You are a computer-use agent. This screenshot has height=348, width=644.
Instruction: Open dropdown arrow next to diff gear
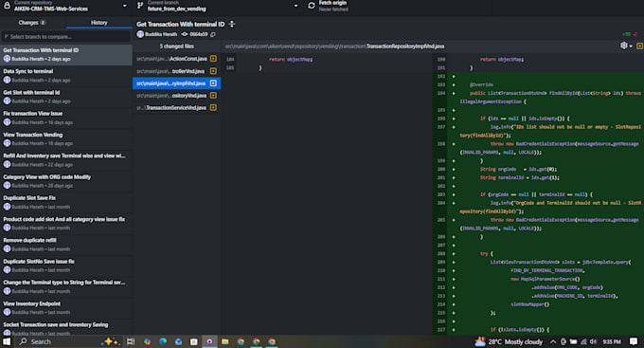pos(631,46)
